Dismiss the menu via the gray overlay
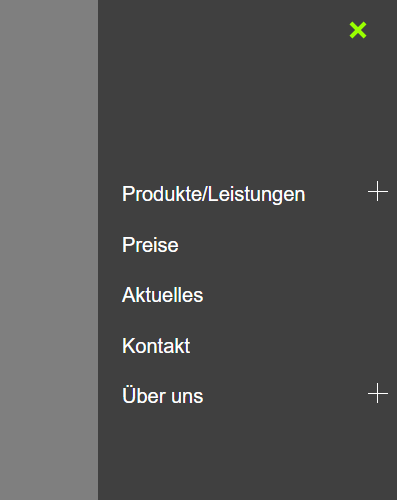 [x=49, y=250]
